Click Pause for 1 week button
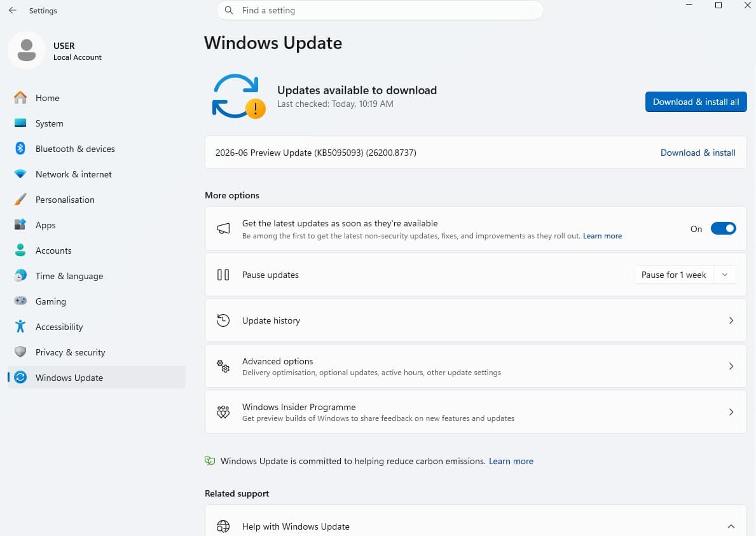The image size is (756, 536). click(x=673, y=275)
